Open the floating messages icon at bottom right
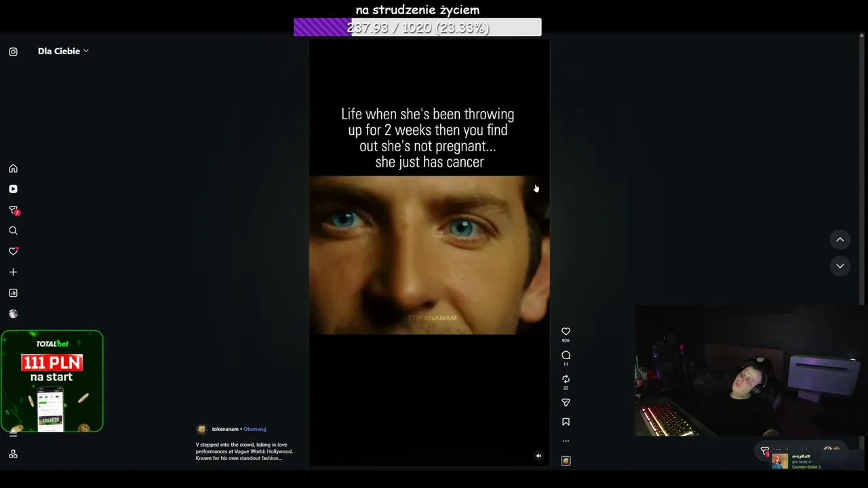This screenshot has height=488, width=868. tap(765, 451)
